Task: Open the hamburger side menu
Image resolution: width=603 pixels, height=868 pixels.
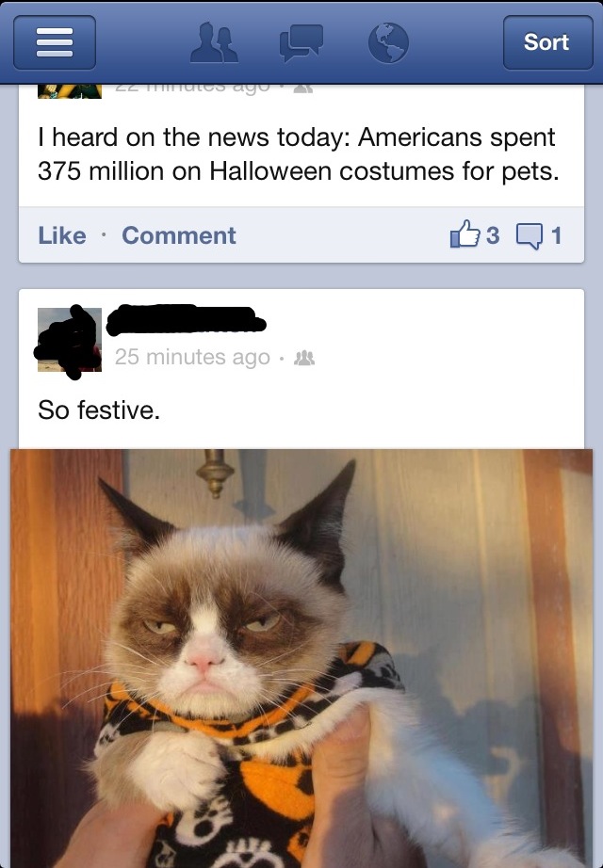Action: (55, 42)
